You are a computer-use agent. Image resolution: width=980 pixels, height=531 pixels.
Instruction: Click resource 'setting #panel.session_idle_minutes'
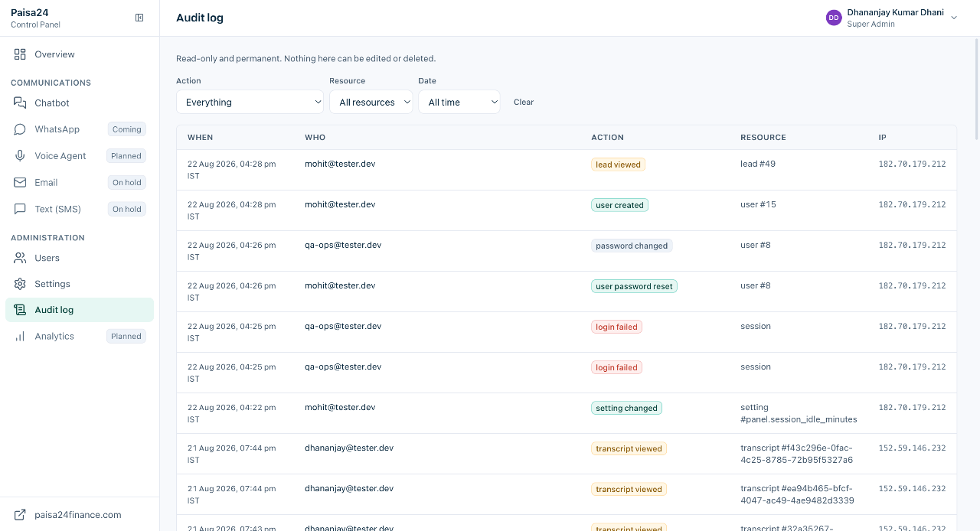(x=799, y=413)
